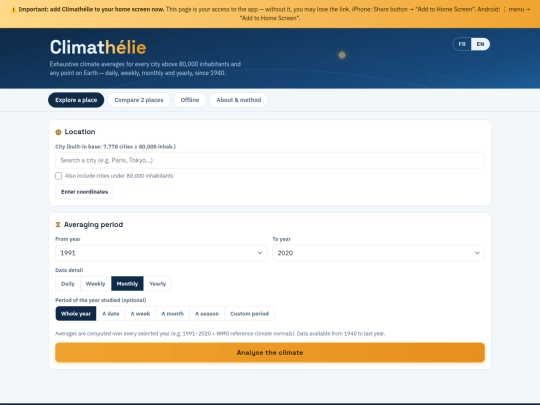Select Weekly data detail
This screenshot has width=540, height=405.
pos(95,284)
